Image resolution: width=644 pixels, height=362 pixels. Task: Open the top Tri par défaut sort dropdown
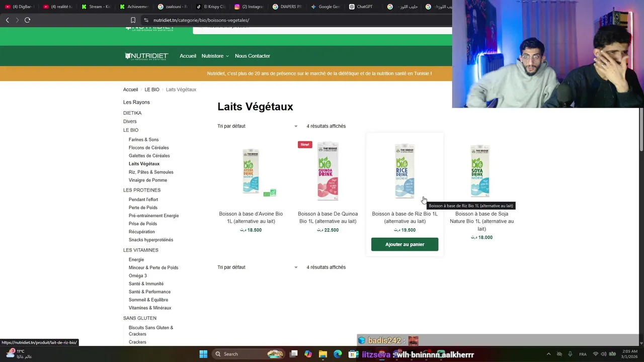click(258, 126)
